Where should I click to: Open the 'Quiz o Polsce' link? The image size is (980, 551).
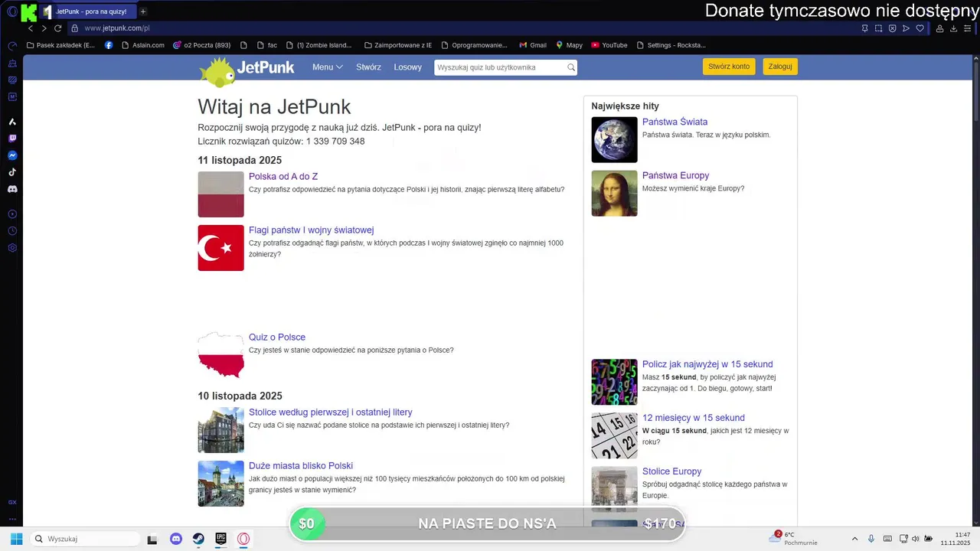click(277, 337)
